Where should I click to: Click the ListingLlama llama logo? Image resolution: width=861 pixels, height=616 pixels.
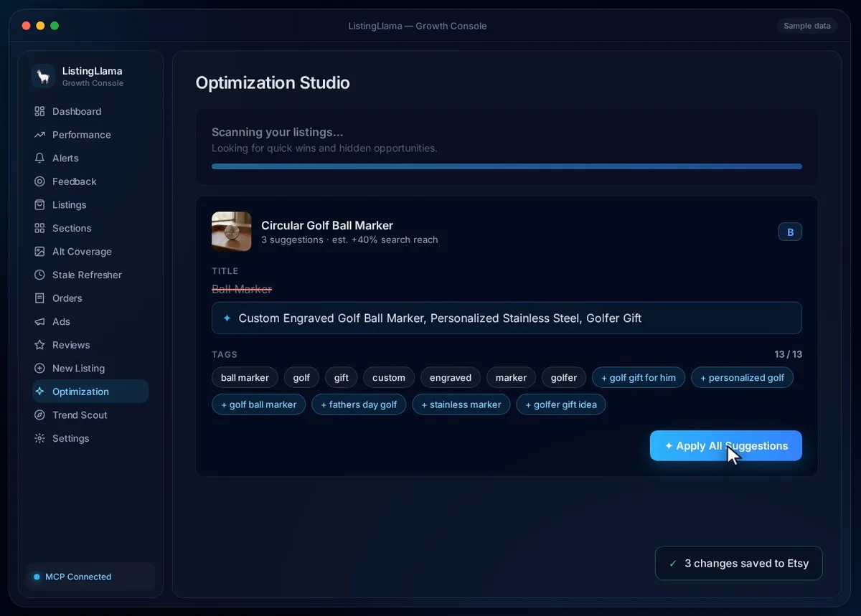click(43, 76)
